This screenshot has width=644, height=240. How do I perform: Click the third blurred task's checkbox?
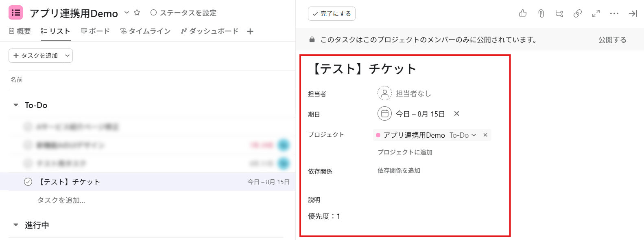pyautogui.click(x=28, y=163)
